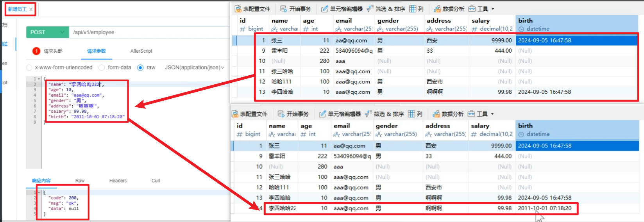Click the "msg": "ok" line in response

[64, 203]
